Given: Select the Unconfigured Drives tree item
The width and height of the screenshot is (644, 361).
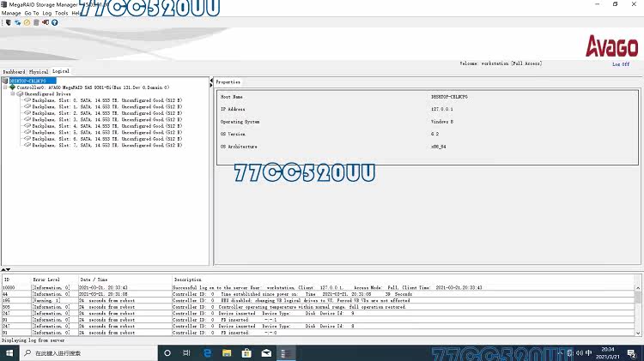Looking at the screenshot, I should tap(47, 94).
